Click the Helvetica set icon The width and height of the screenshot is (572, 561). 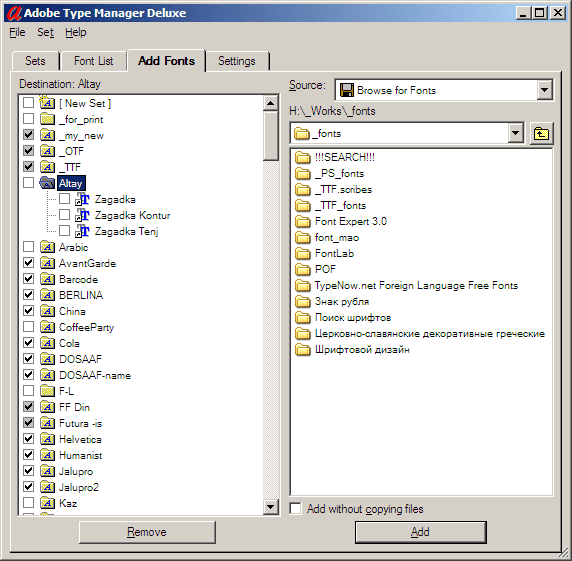(x=47, y=439)
